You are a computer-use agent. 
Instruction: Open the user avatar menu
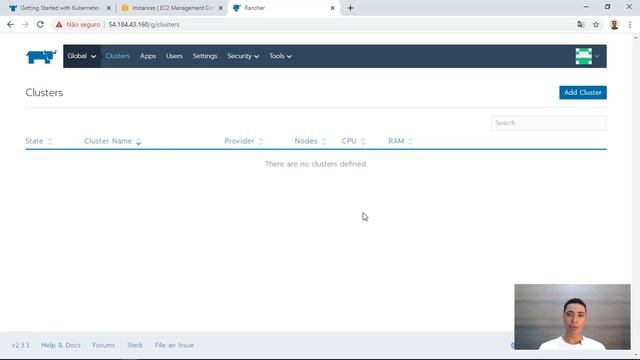click(587, 56)
